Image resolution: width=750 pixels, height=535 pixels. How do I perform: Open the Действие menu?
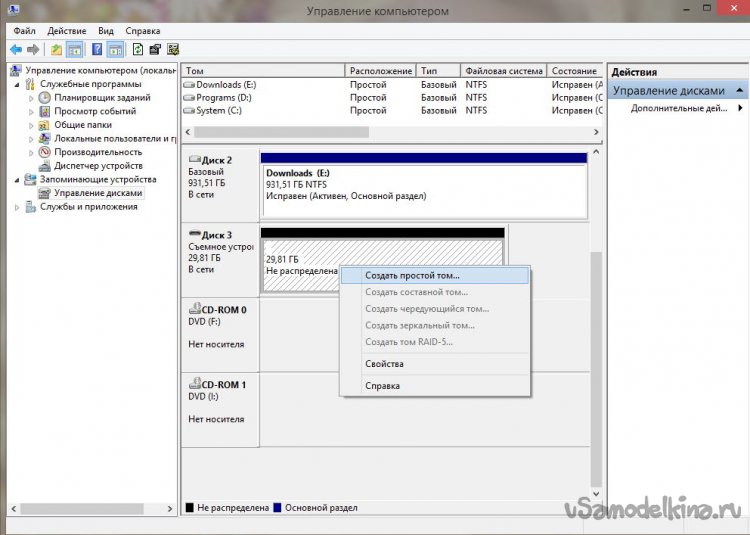pyautogui.click(x=66, y=31)
